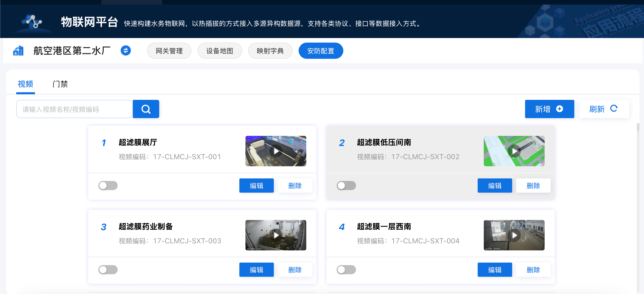Enable the toggle on 超滤膜药业制备 card
The height and width of the screenshot is (294, 644).
pos(108,270)
